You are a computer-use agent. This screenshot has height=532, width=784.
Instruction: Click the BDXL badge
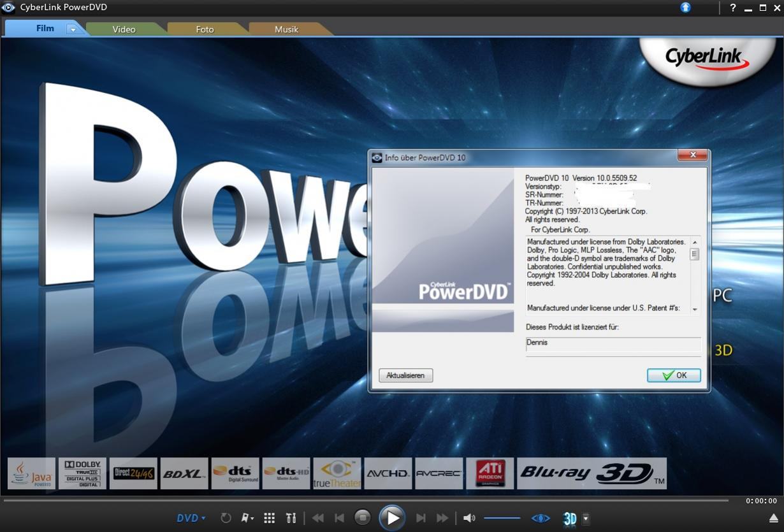coord(184,473)
